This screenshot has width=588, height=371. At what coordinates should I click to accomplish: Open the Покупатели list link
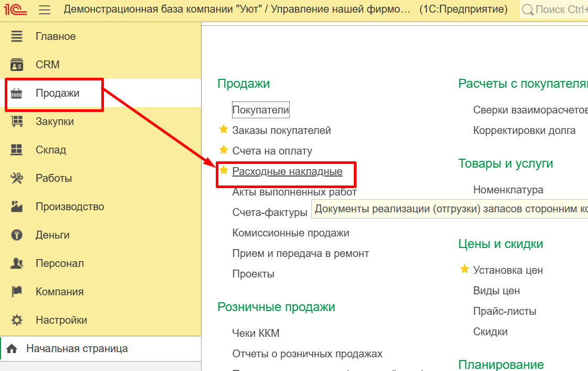pyautogui.click(x=260, y=110)
